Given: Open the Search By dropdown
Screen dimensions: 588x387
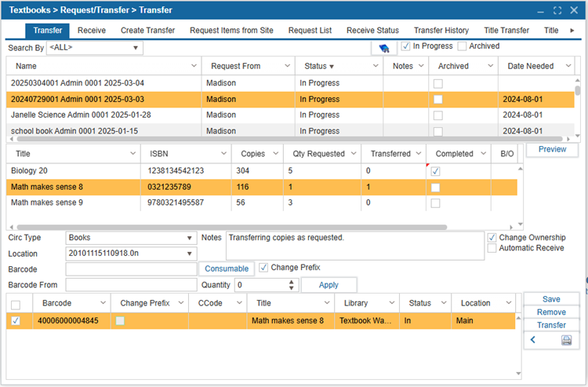Looking at the screenshot, I should pyautogui.click(x=136, y=48).
